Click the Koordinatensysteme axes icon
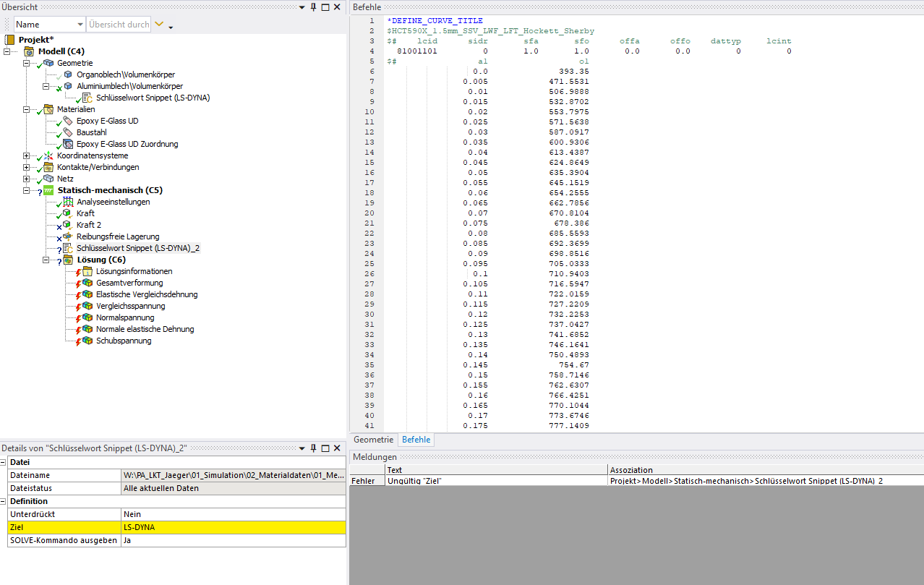This screenshot has height=585, width=924. click(48, 155)
